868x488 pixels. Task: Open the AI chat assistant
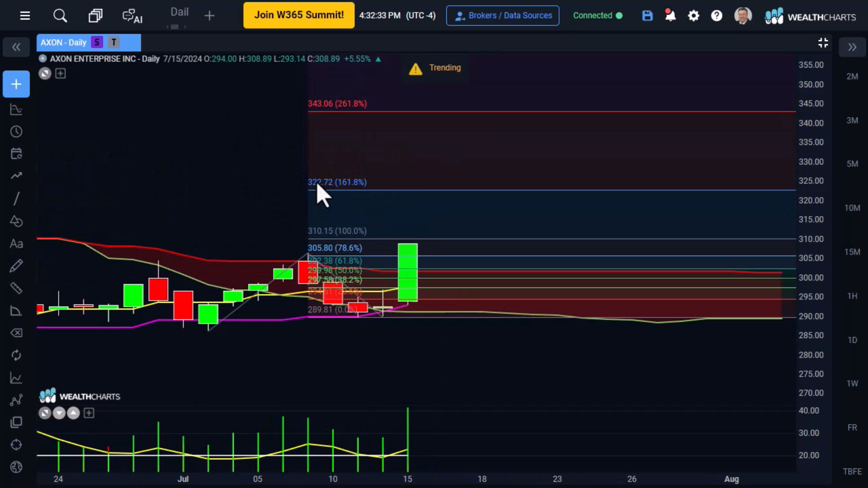pyautogui.click(x=132, y=16)
